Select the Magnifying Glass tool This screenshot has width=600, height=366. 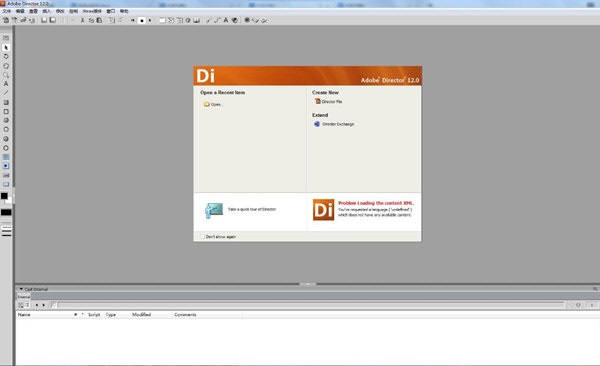[6, 75]
